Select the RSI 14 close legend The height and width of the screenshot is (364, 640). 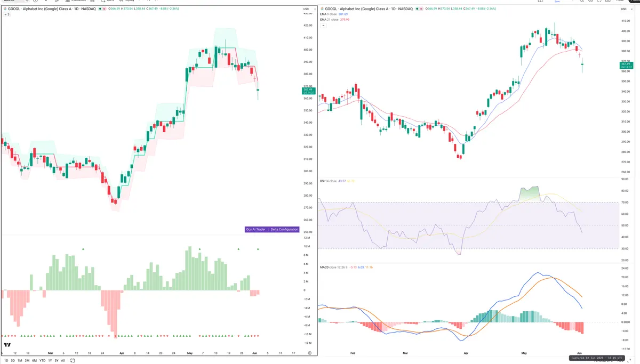coord(328,181)
